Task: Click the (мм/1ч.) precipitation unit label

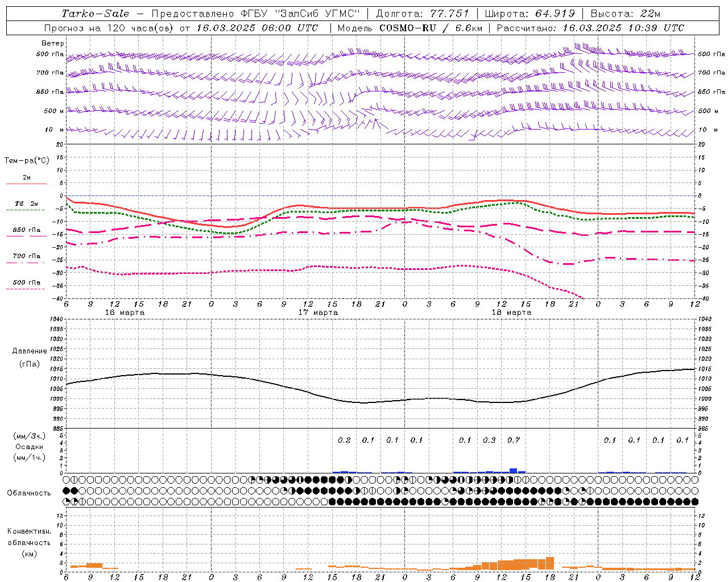Action: (30, 458)
